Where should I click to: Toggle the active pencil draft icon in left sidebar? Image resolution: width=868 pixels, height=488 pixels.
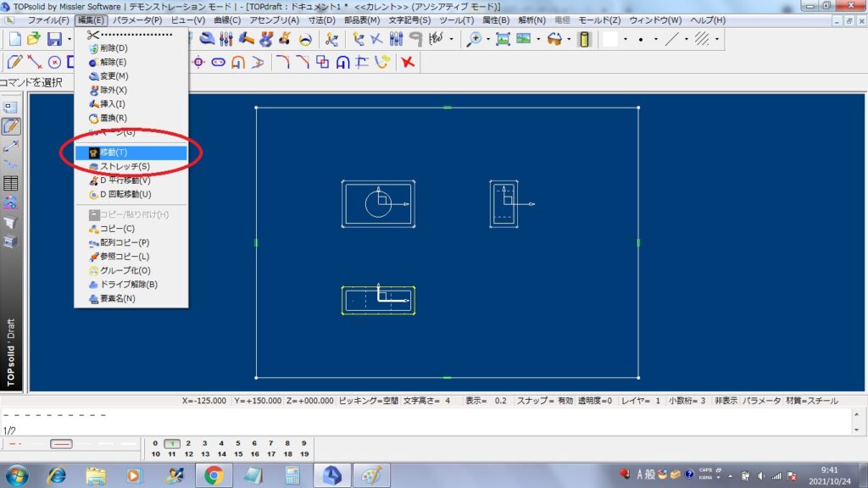(10, 126)
